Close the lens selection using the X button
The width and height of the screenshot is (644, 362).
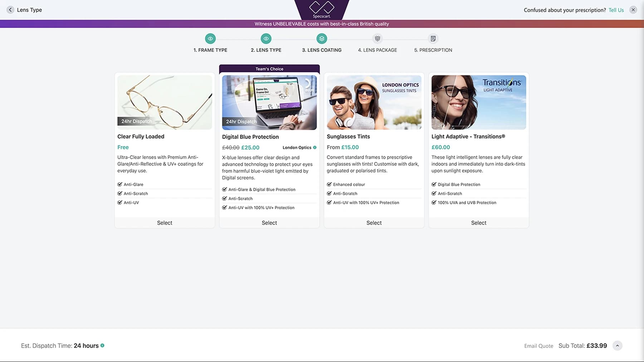(633, 10)
